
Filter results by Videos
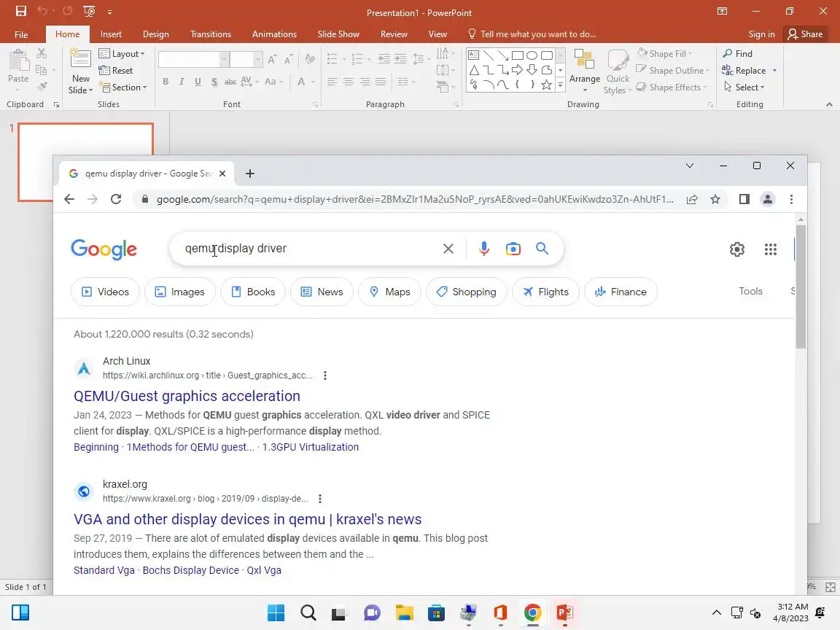point(105,292)
